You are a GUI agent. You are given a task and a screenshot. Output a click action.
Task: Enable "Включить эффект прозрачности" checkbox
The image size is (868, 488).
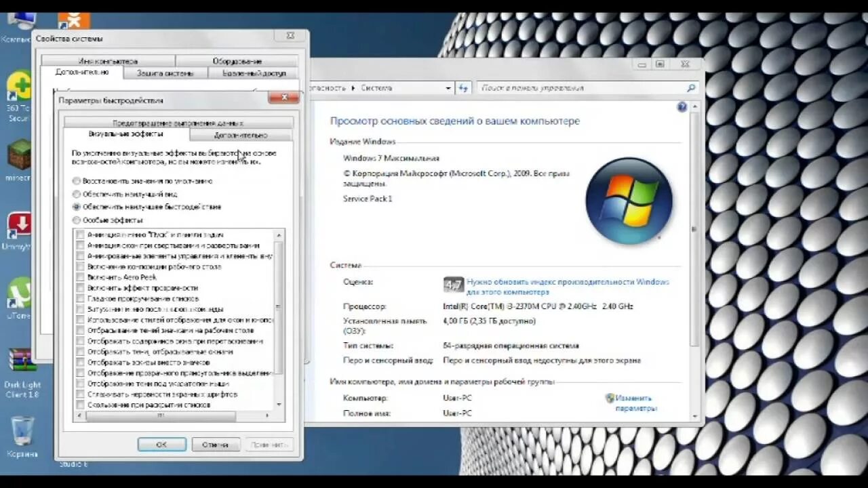point(80,288)
